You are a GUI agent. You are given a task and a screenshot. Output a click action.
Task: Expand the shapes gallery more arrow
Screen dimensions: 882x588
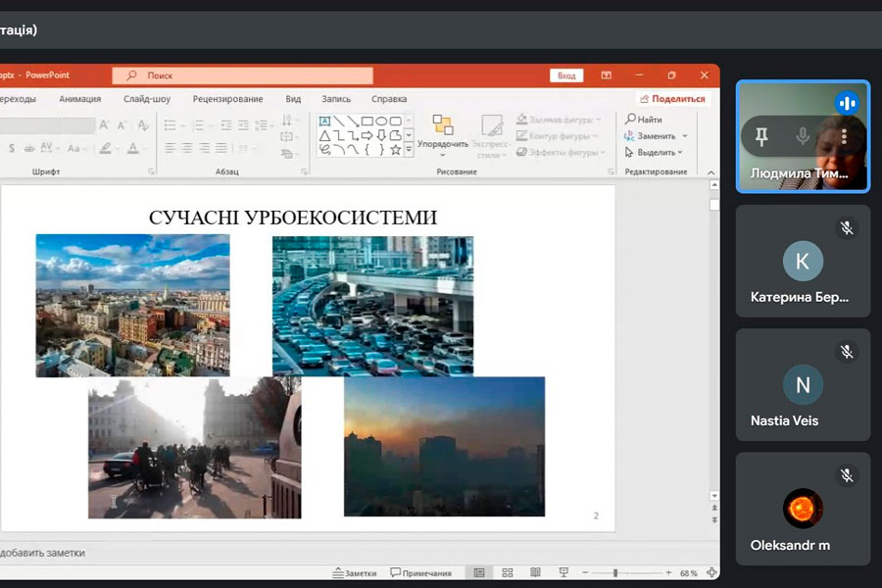409,151
